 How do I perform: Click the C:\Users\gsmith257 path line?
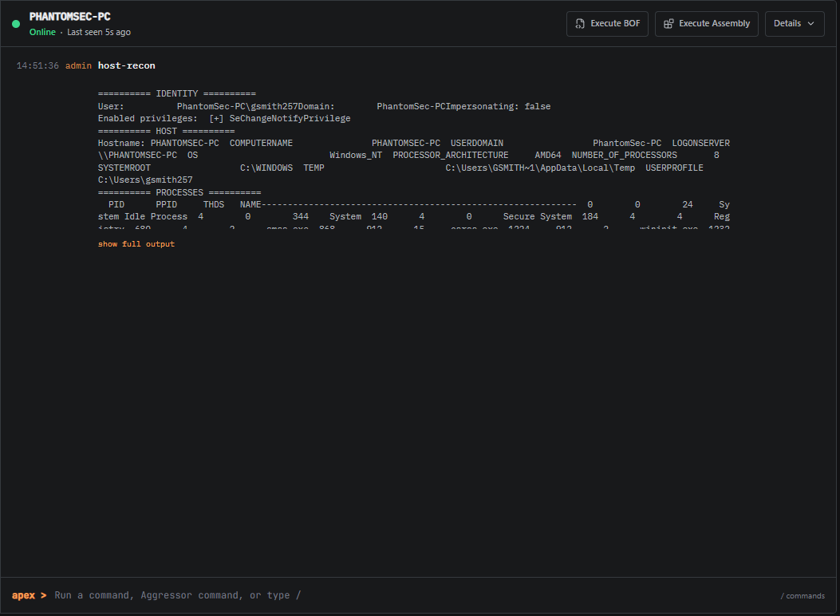click(x=145, y=180)
